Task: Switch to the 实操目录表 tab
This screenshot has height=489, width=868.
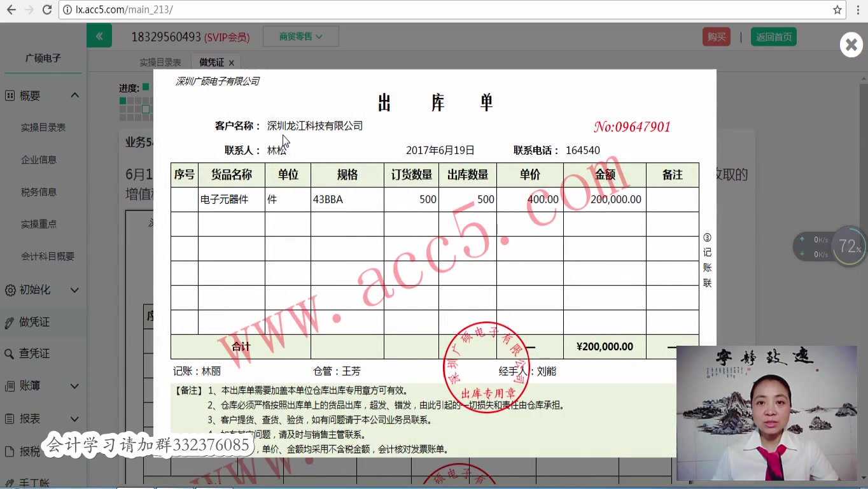Action: [x=160, y=62]
